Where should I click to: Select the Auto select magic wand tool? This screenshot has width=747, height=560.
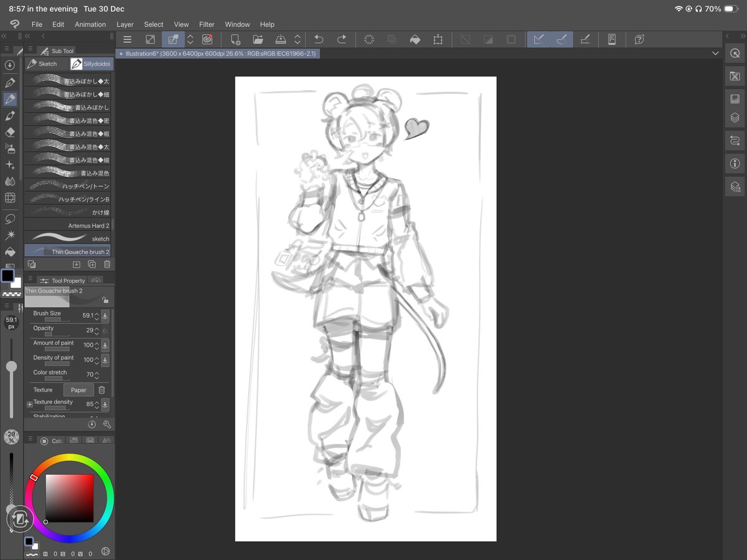click(x=10, y=235)
